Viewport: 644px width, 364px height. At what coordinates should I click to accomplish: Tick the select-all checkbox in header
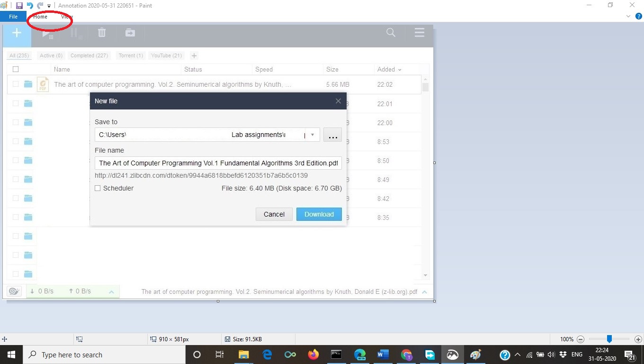(x=16, y=69)
